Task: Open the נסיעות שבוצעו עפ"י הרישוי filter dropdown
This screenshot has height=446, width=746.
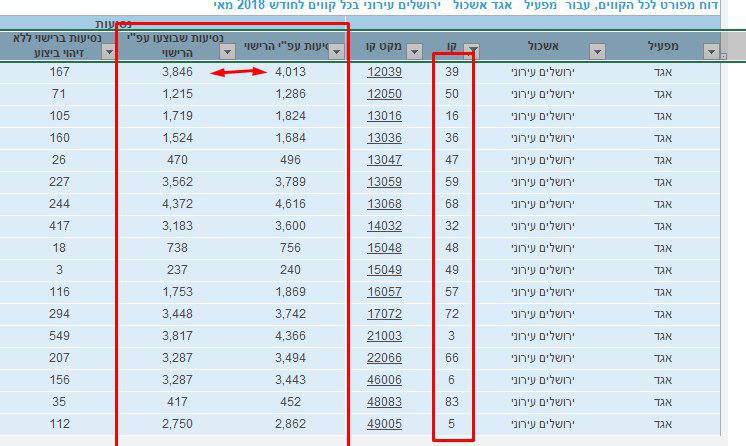Action: pos(225,52)
